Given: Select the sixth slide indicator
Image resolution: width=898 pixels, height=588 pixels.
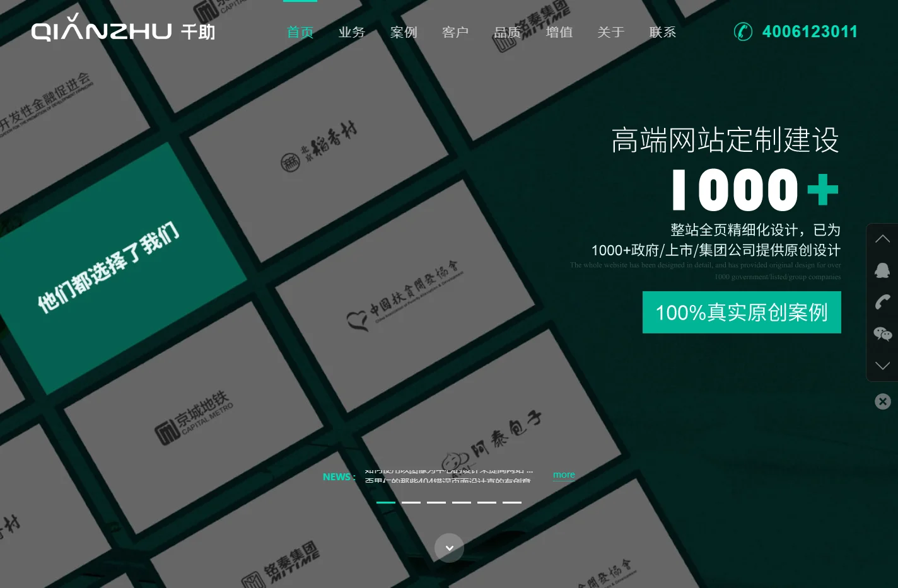Looking at the screenshot, I should (x=512, y=502).
